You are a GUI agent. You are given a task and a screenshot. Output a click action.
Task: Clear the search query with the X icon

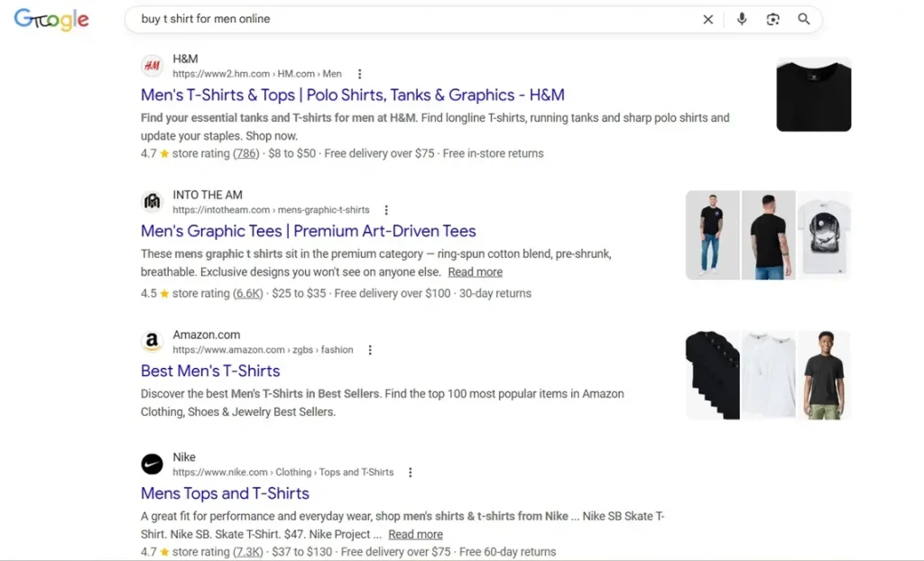pos(708,19)
